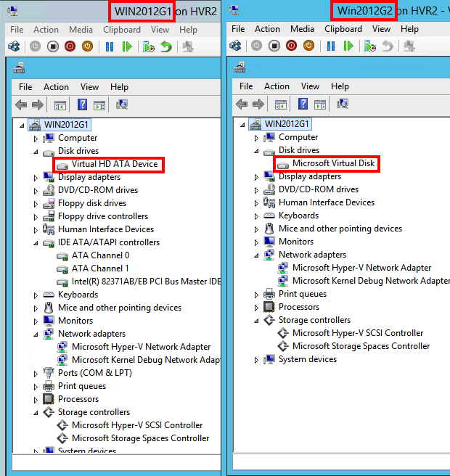Viewport: 450px width, 476px height.
Task: Collapse Network adapters in left Device Manager
Action: tap(36, 335)
